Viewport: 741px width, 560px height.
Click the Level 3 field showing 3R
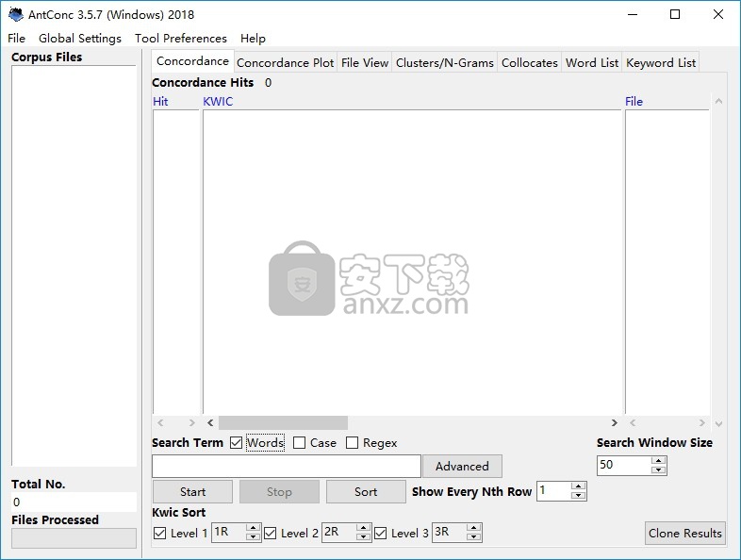pyautogui.click(x=449, y=532)
